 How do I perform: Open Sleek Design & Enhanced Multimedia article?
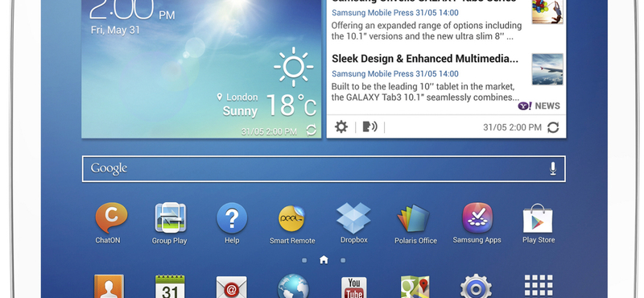point(425,59)
